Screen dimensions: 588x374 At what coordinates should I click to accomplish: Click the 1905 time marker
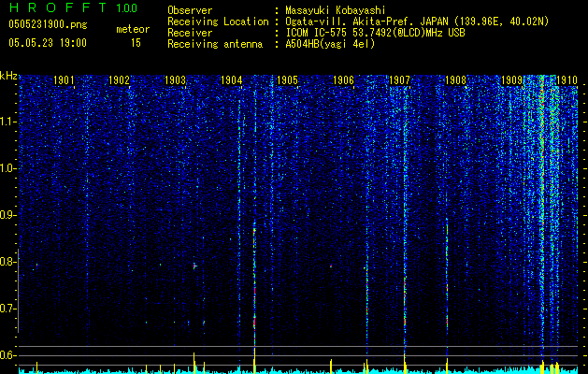click(287, 79)
